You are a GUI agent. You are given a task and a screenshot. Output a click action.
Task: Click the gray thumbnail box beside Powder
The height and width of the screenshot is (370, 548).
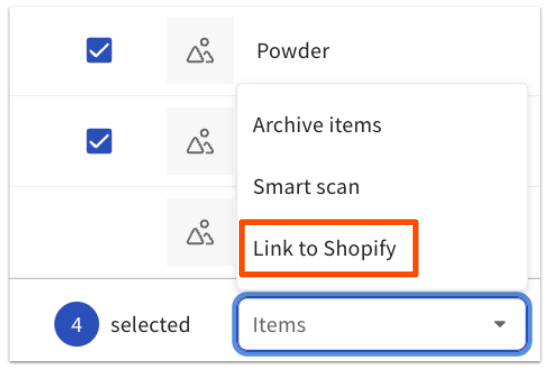[200, 50]
